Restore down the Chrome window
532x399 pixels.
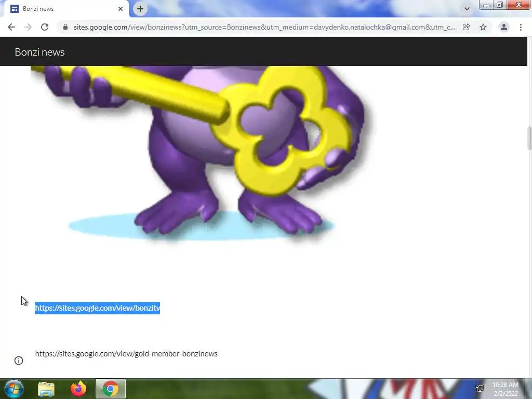click(500, 5)
